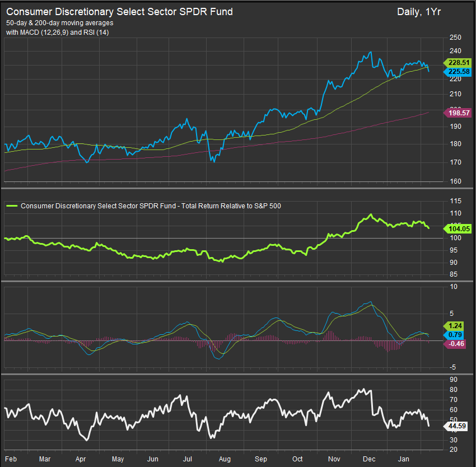
Task: Click the 240 price axis label
Action: (455, 51)
